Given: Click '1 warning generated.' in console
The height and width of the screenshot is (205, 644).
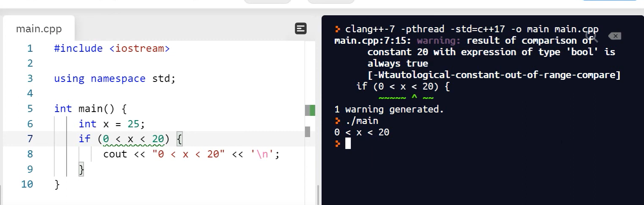Looking at the screenshot, I should pos(389,110).
